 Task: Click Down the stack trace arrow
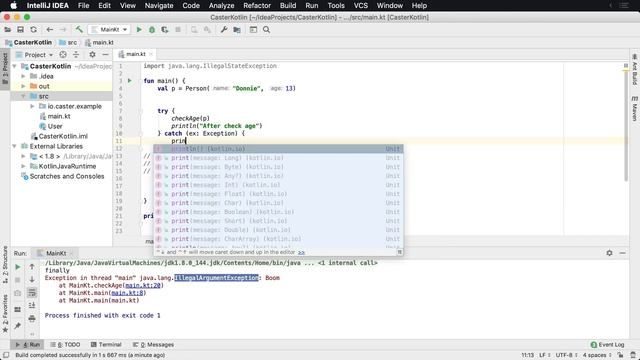point(32,280)
